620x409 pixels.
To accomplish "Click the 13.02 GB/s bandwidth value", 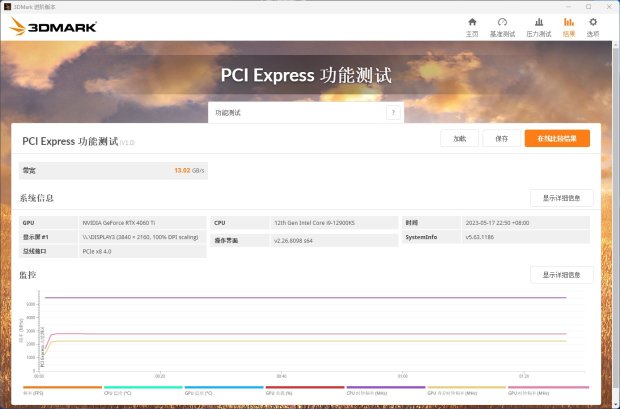I will [x=189, y=170].
